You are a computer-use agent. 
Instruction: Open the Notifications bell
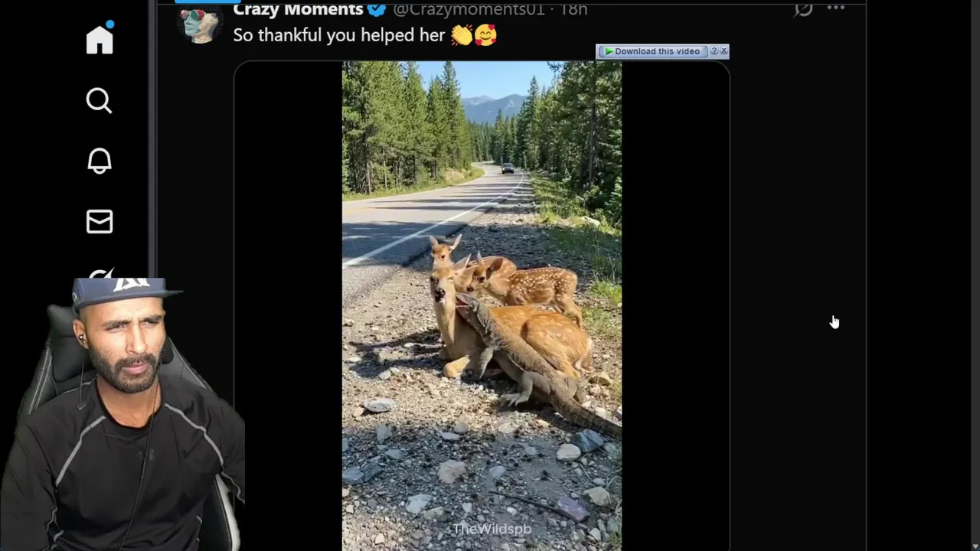pos(99,161)
